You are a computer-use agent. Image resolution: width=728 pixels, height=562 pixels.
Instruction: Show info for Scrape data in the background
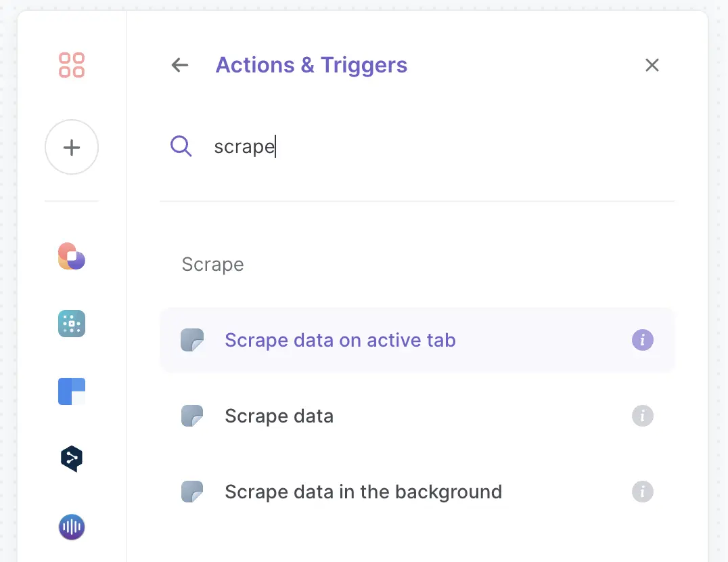point(643,492)
